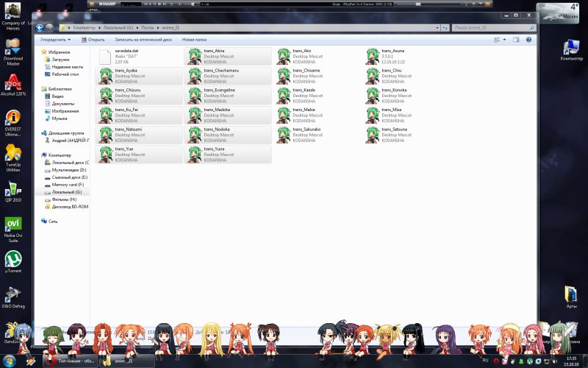The width and height of the screenshot is (588, 368).
Task: Select the trans_Nodoka mascot file
Action: click(x=228, y=135)
